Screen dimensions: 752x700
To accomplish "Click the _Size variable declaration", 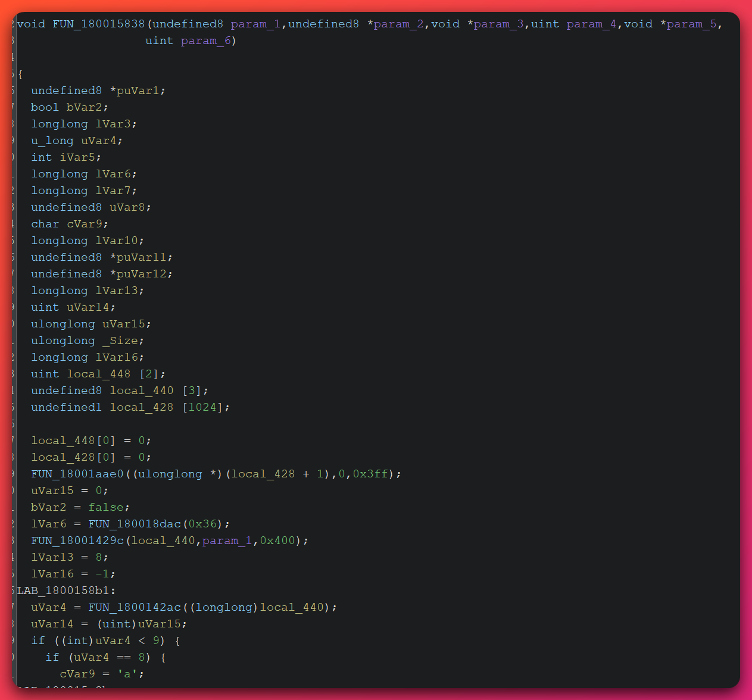I will (x=121, y=340).
